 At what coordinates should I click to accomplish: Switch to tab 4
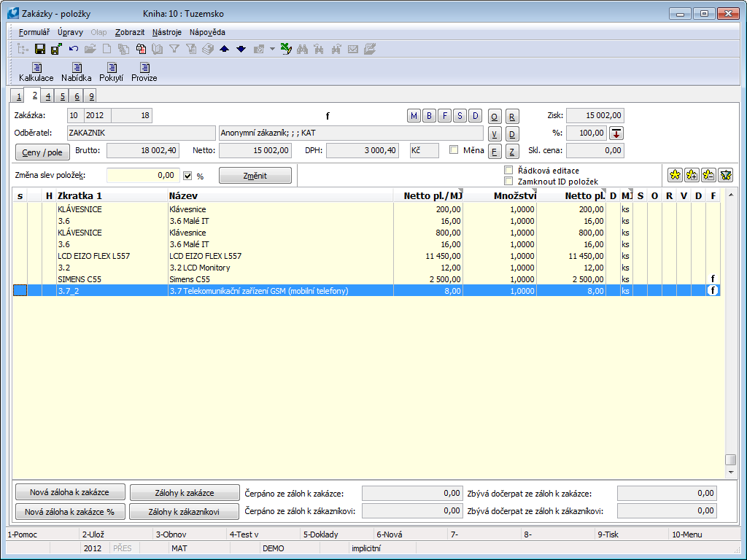click(47, 96)
